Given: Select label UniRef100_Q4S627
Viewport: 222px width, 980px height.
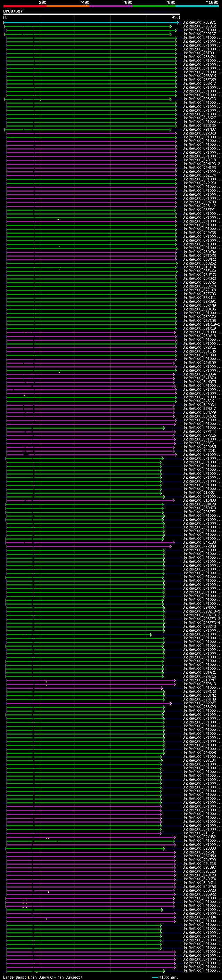Looking at the screenshot, I should click(x=199, y=118).
